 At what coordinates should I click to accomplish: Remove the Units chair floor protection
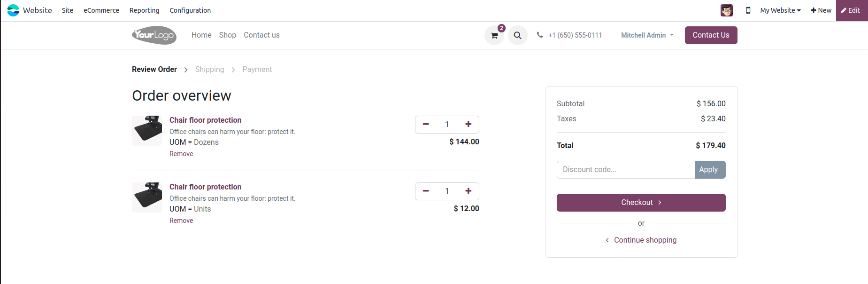click(181, 221)
